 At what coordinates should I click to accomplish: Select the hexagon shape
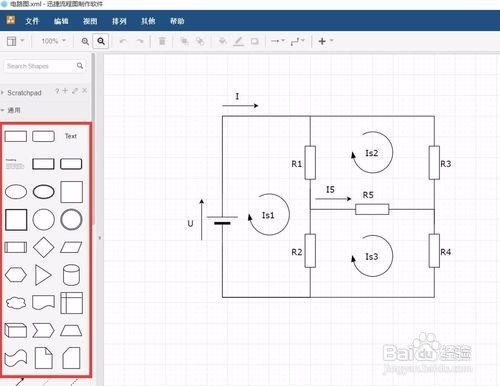point(16,275)
